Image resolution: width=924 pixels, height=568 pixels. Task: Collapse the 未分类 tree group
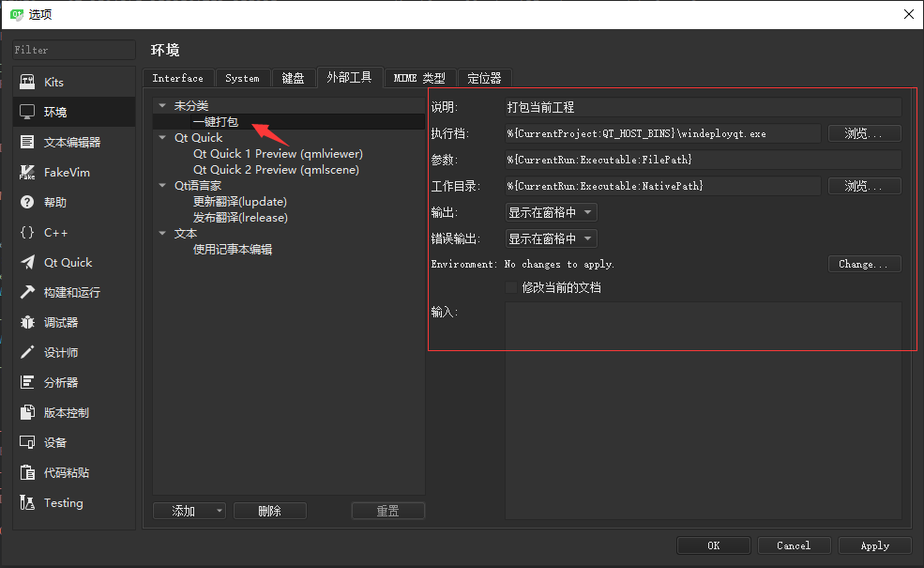162,105
